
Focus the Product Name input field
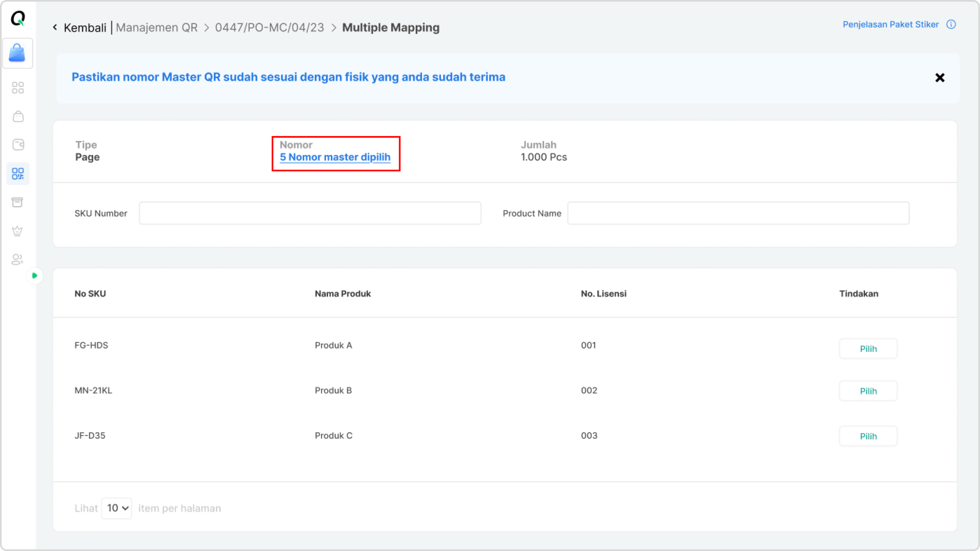coord(738,213)
